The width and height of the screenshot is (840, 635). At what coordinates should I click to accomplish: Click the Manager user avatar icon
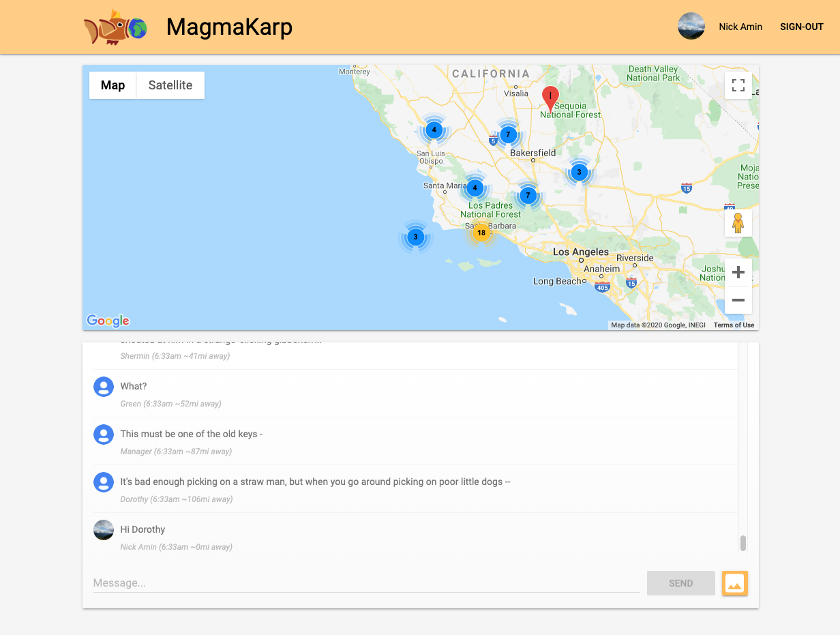(104, 434)
